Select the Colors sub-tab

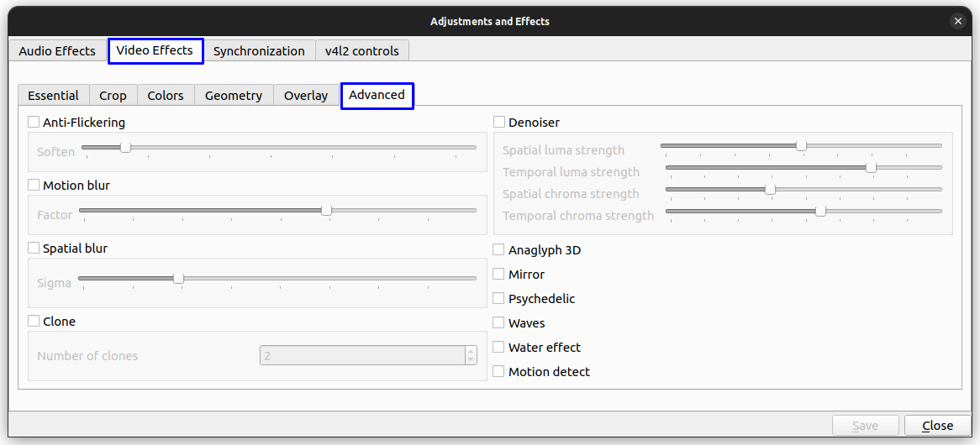click(166, 96)
